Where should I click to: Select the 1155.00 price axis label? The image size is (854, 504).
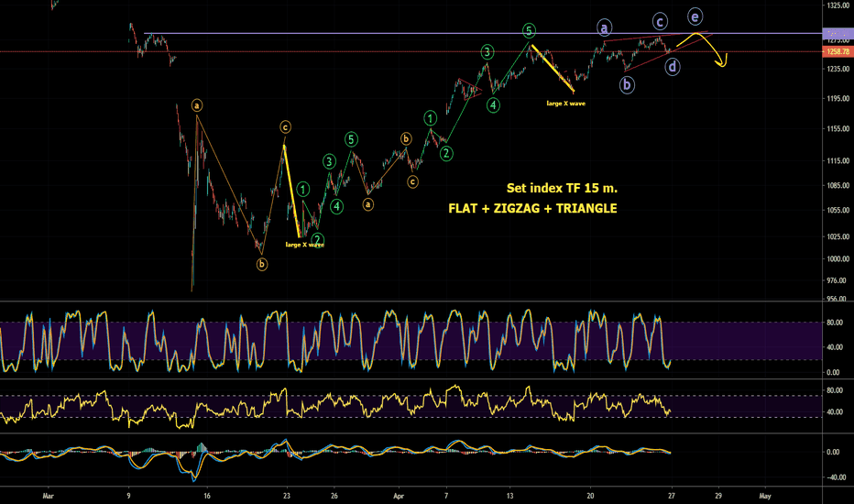[x=838, y=129]
